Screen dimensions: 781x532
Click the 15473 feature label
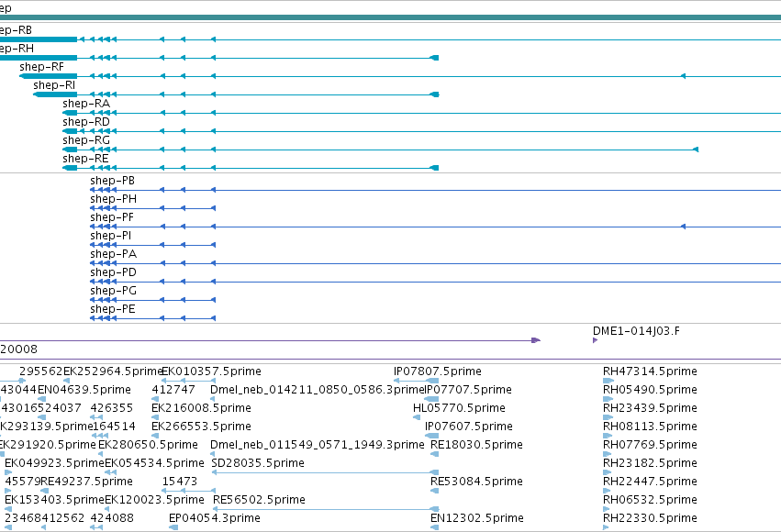coord(180,482)
